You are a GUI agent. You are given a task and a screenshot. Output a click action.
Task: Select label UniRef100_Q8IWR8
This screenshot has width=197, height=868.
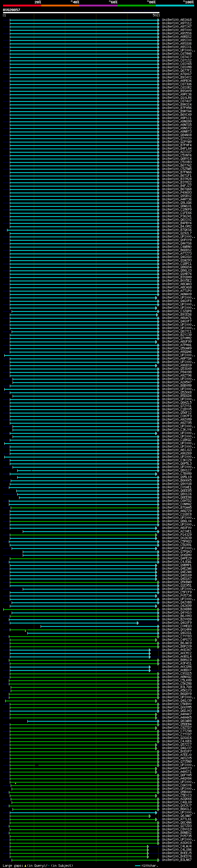coord(177,721)
